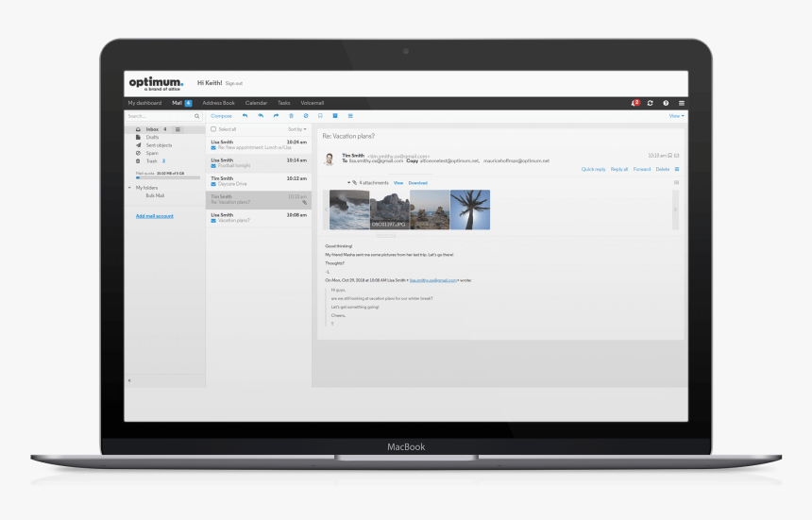The width and height of the screenshot is (812, 520).
Task: Tick the Select all checkbox
Action: pyautogui.click(x=213, y=129)
